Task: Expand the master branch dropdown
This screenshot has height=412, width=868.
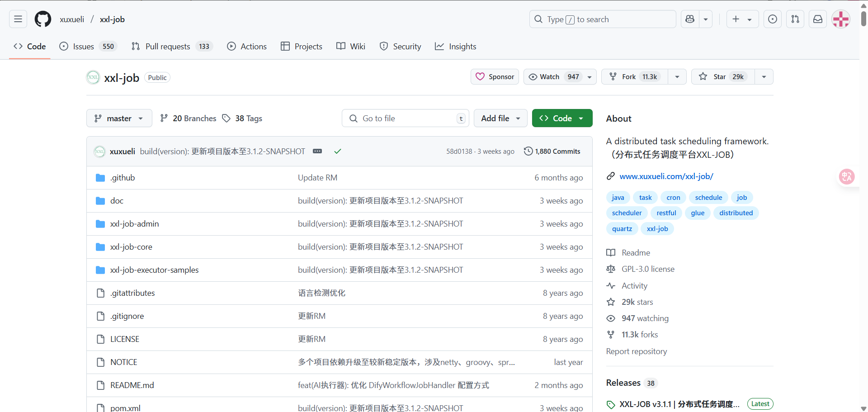Action: pyautogui.click(x=119, y=118)
